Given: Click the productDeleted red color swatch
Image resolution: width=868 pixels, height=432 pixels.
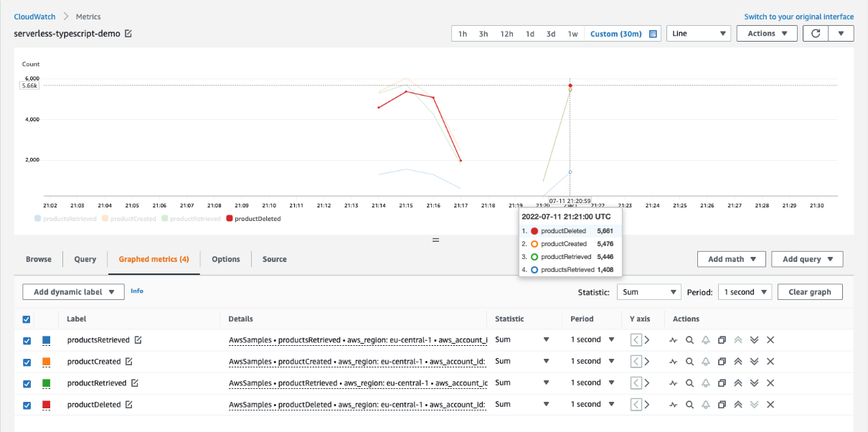Looking at the screenshot, I should click(x=47, y=405).
